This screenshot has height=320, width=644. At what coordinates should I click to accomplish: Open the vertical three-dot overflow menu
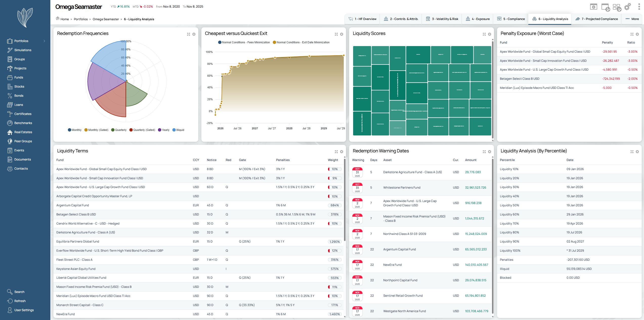(x=639, y=7)
